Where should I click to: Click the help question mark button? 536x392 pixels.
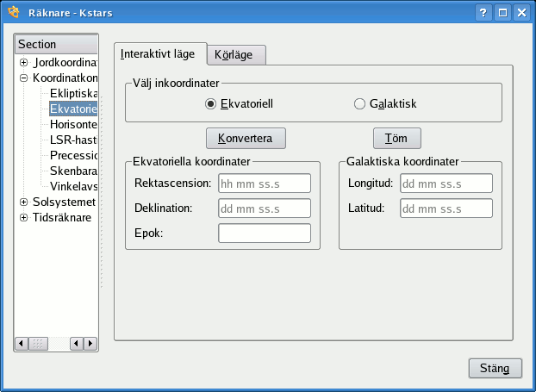coord(485,12)
